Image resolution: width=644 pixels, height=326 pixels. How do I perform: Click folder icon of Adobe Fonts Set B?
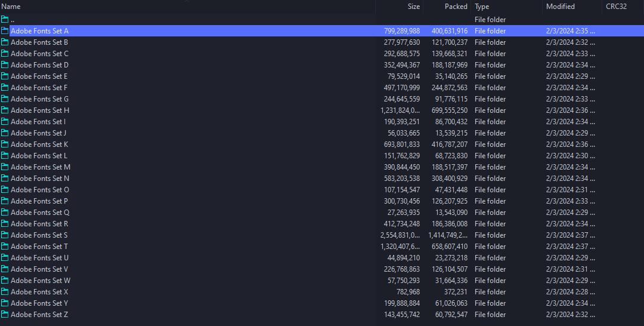pos(5,42)
